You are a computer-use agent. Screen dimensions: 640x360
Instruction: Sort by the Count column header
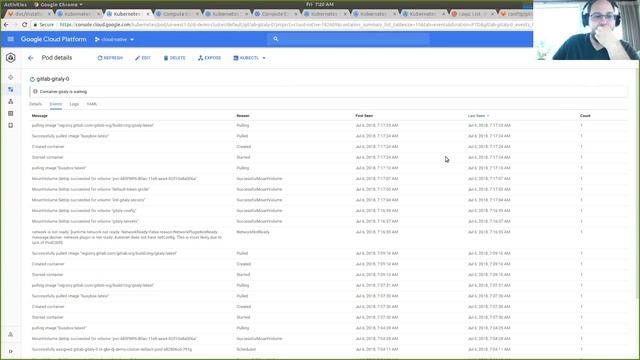(585, 116)
